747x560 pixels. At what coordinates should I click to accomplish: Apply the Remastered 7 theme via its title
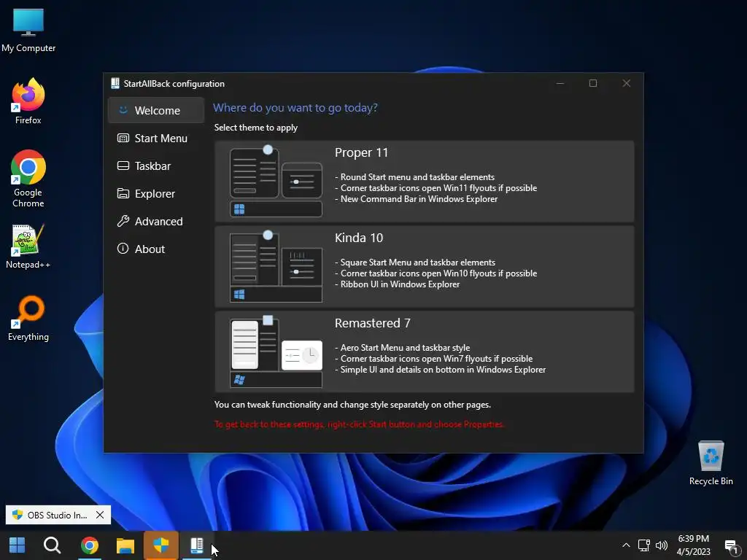coord(372,323)
